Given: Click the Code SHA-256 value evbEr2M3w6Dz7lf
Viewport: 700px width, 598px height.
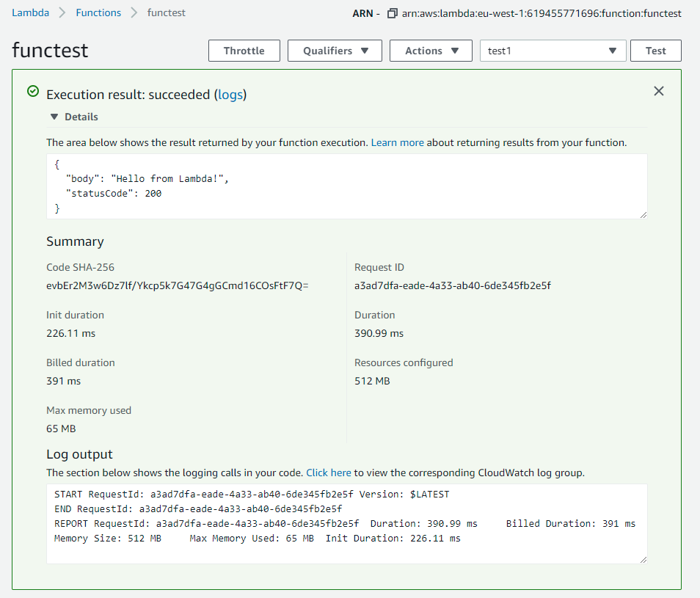Looking at the screenshot, I should tap(178, 285).
